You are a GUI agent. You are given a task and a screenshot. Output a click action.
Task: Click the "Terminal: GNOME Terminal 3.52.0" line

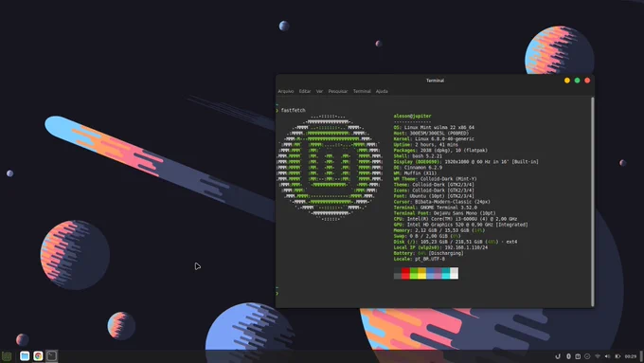pos(436,208)
